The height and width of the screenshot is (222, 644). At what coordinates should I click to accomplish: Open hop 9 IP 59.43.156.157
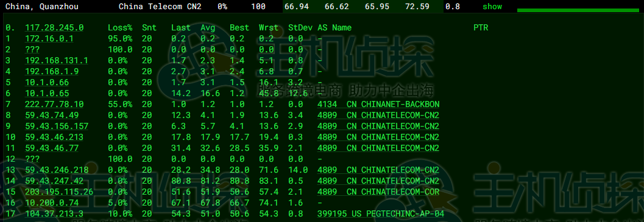[x=57, y=126]
